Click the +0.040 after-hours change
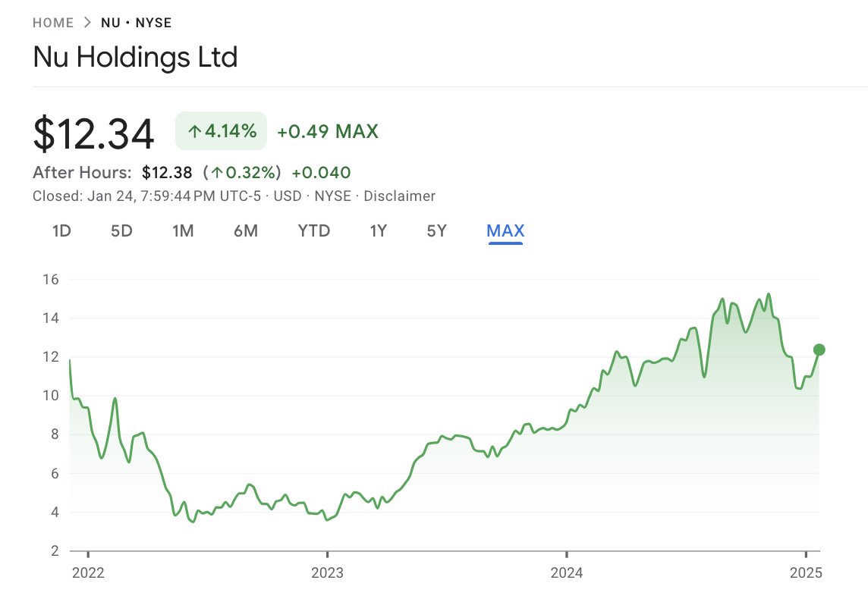This screenshot has width=868, height=602. [x=321, y=173]
